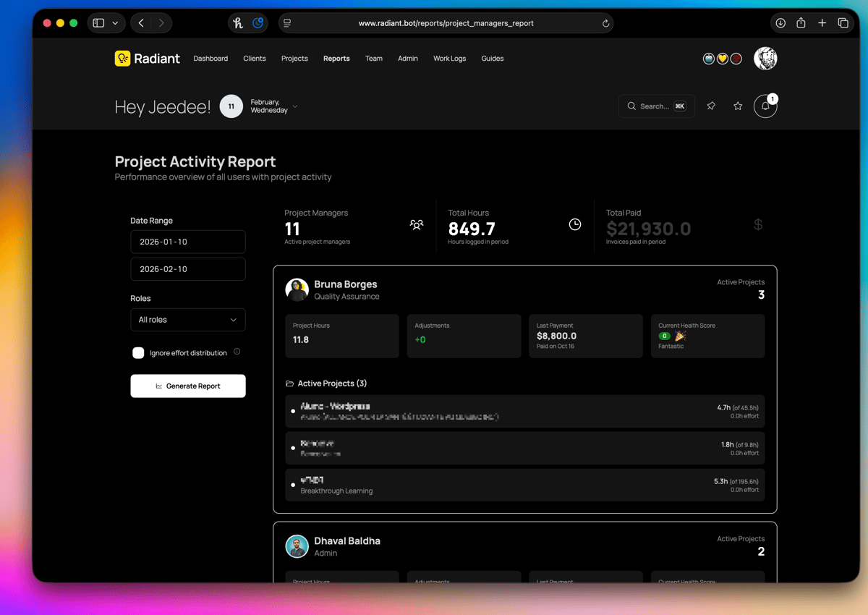Image resolution: width=868 pixels, height=615 pixels.
Task: Open the user profile avatar
Action: pyautogui.click(x=765, y=59)
